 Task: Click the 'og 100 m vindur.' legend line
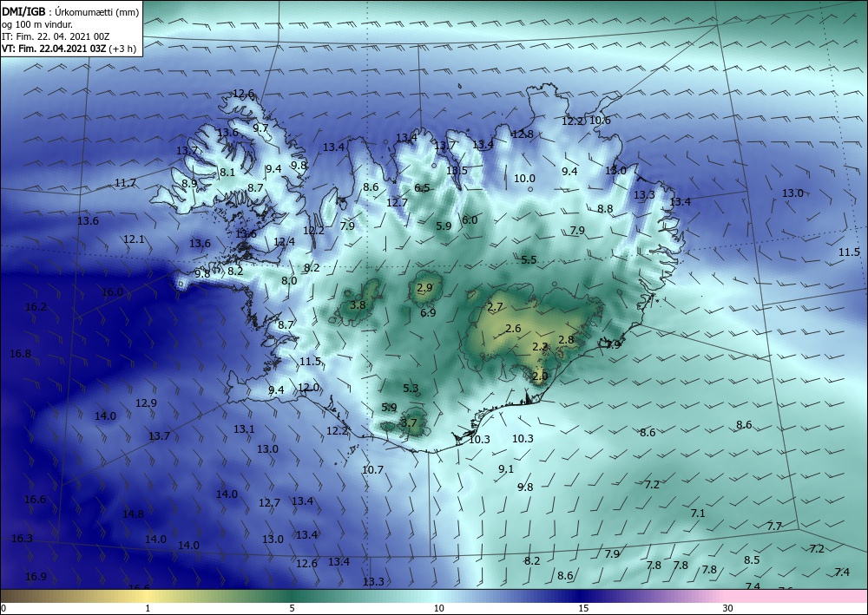point(37,24)
